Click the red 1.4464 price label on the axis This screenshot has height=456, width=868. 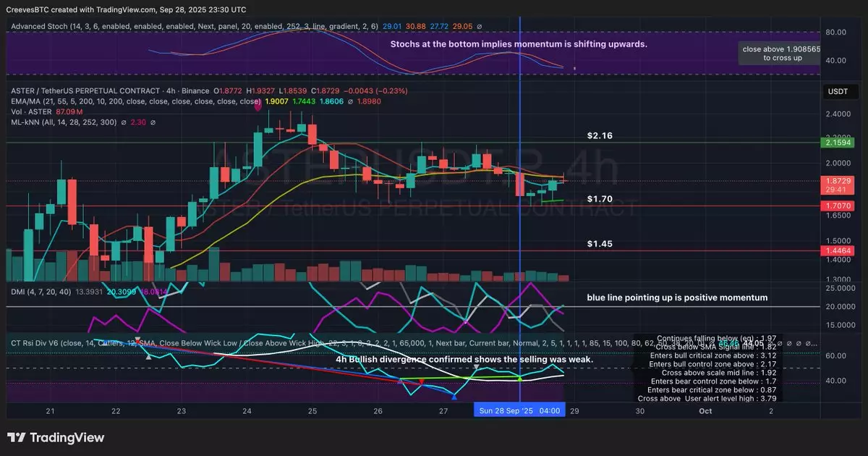(839, 250)
